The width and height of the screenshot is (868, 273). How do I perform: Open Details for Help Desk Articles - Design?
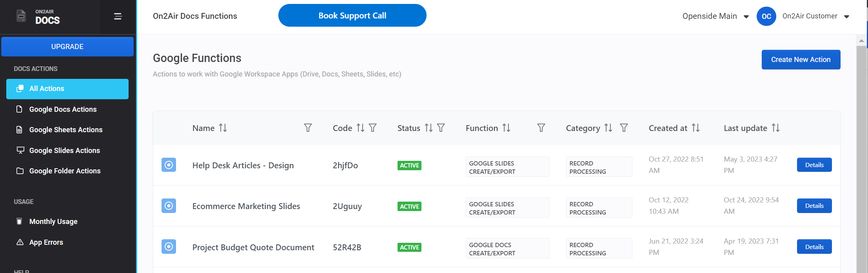pos(814,165)
